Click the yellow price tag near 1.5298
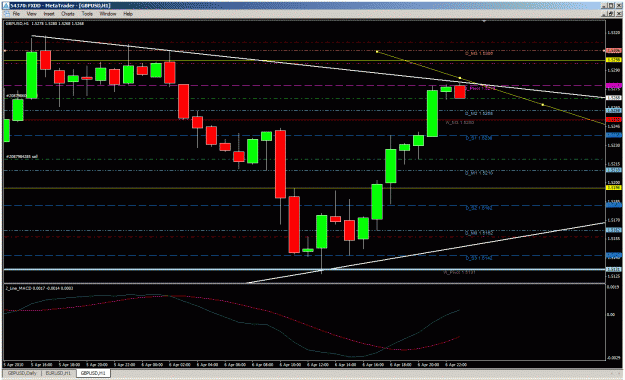Image resolution: width=625 pixels, height=380 pixels. (613, 59)
